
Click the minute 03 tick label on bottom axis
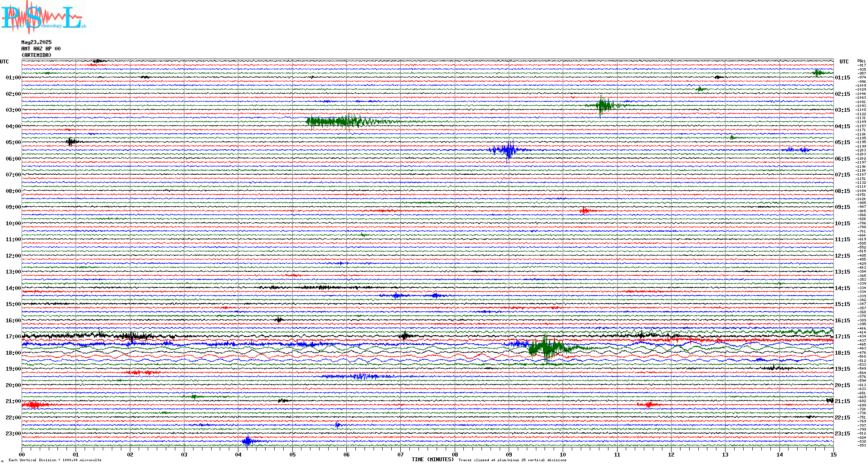click(x=184, y=454)
